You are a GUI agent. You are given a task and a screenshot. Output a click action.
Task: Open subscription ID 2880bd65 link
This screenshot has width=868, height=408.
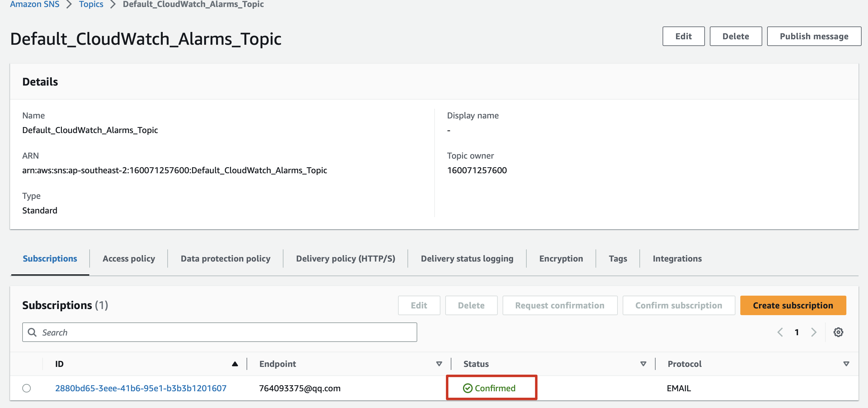[141, 388]
